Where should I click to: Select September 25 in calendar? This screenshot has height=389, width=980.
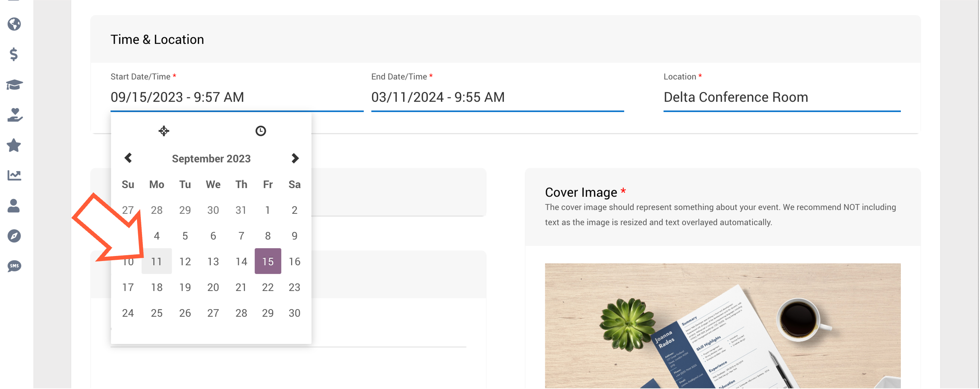(x=156, y=313)
